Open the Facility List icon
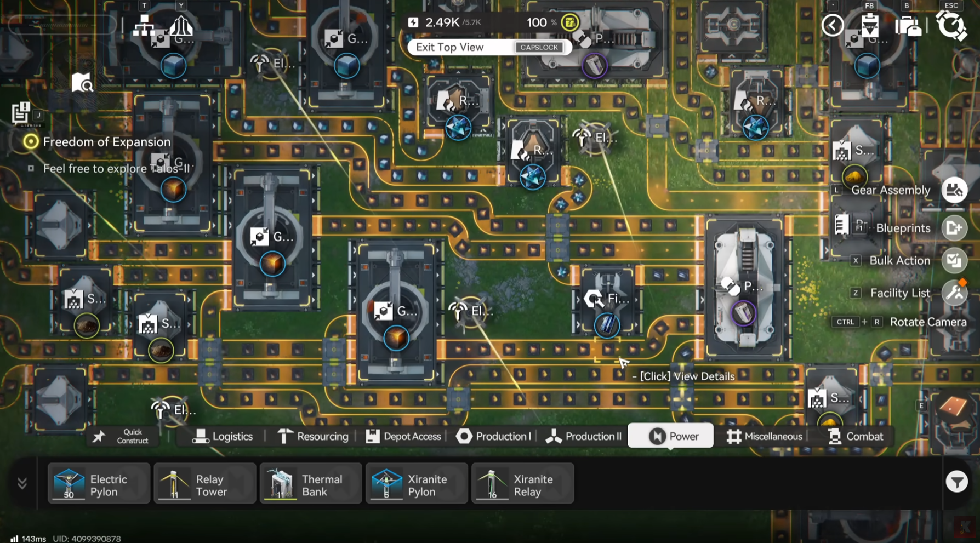Viewport: 980px width, 543px height. click(954, 293)
